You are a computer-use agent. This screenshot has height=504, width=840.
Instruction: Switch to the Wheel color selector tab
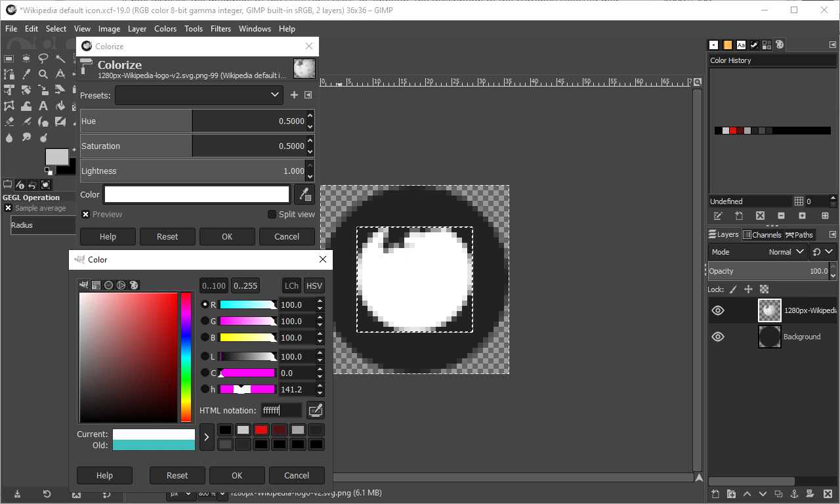121,285
